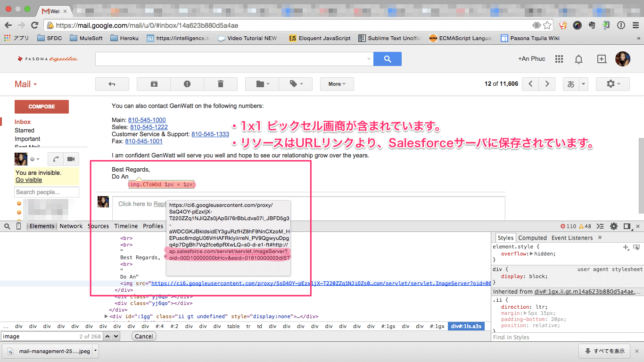Change DevTools dock side icon
Image resolution: width=644 pixels, height=362 pixels.
click(627, 226)
